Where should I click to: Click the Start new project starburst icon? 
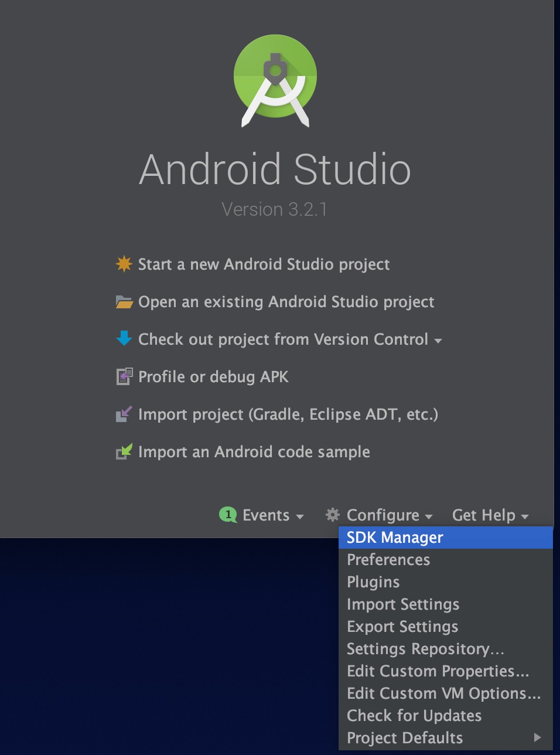pyautogui.click(x=124, y=264)
